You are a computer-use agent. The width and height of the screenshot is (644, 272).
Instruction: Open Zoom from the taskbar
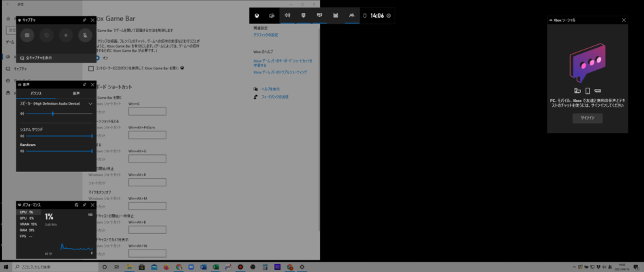191,267
